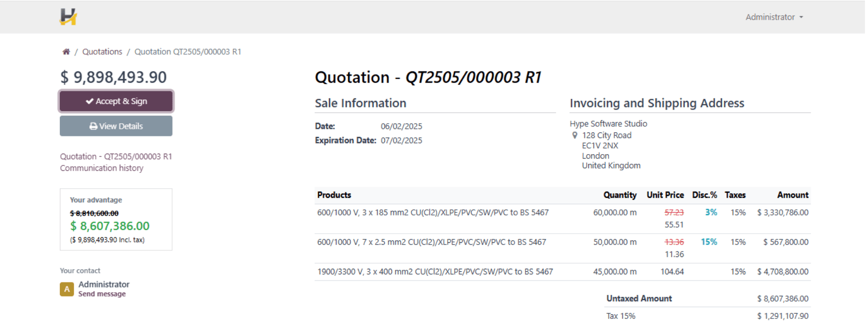
Task: Click the 3% discount value
Action: pyautogui.click(x=711, y=212)
